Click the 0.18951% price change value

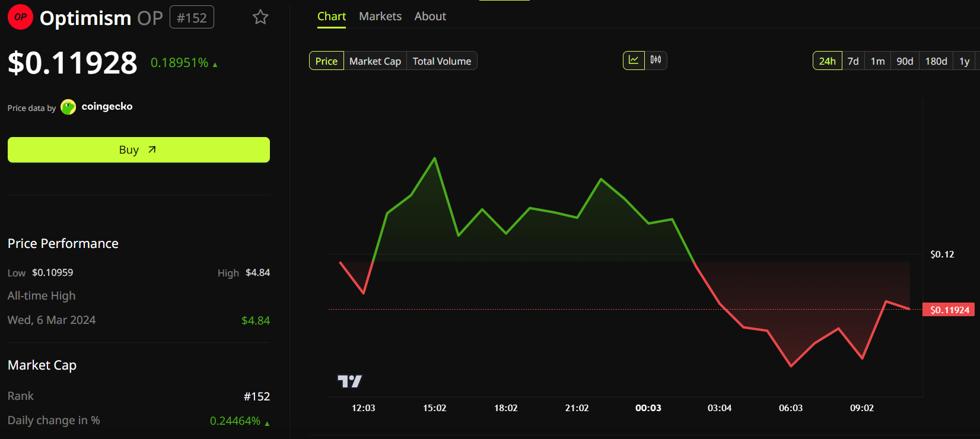point(179,63)
